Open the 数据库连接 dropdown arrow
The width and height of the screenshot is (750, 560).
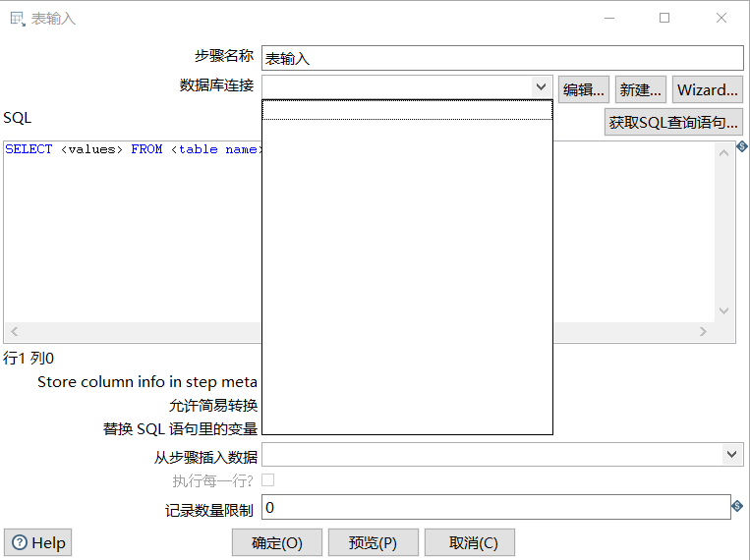pos(541,87)
